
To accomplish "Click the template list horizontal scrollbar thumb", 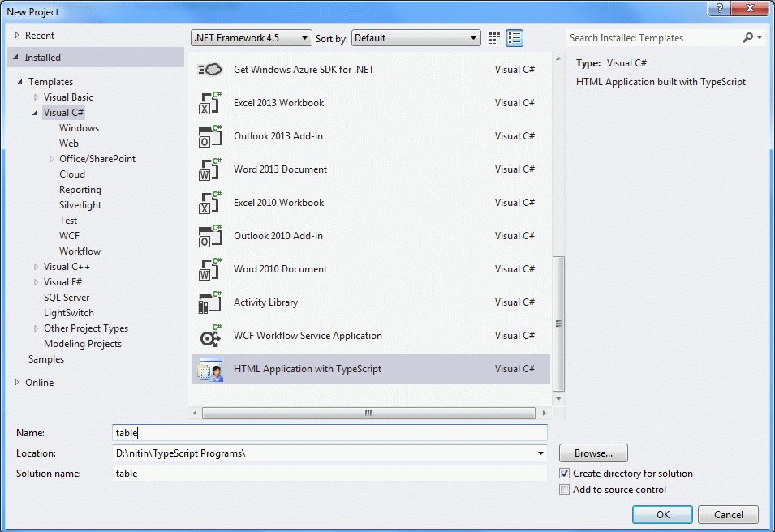I will click(x=368, y=413).
